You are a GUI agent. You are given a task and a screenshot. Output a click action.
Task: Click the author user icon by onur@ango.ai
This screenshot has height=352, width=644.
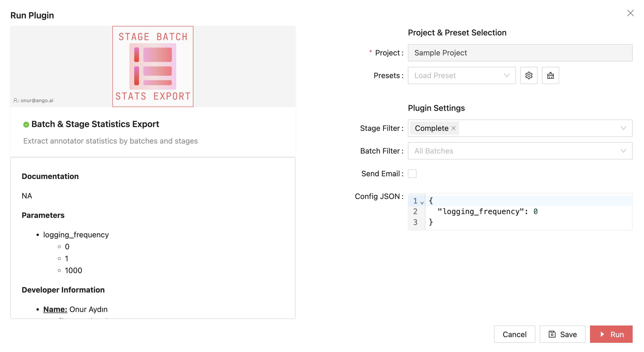(x=15, y=100)
